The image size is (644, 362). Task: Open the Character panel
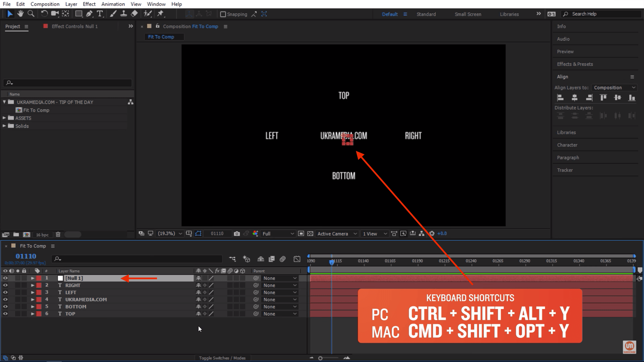pyautogui.click(x=567, y=145)
